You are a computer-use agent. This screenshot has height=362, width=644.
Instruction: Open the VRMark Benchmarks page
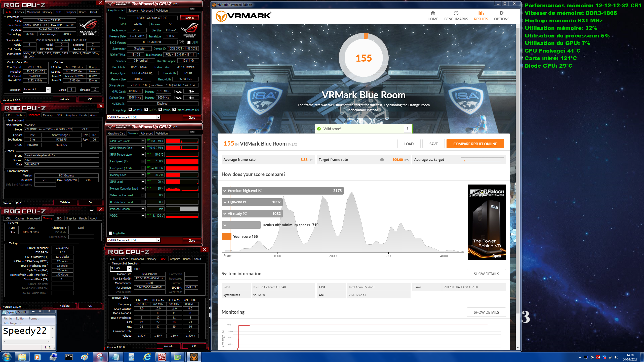(x=456, y=16)
